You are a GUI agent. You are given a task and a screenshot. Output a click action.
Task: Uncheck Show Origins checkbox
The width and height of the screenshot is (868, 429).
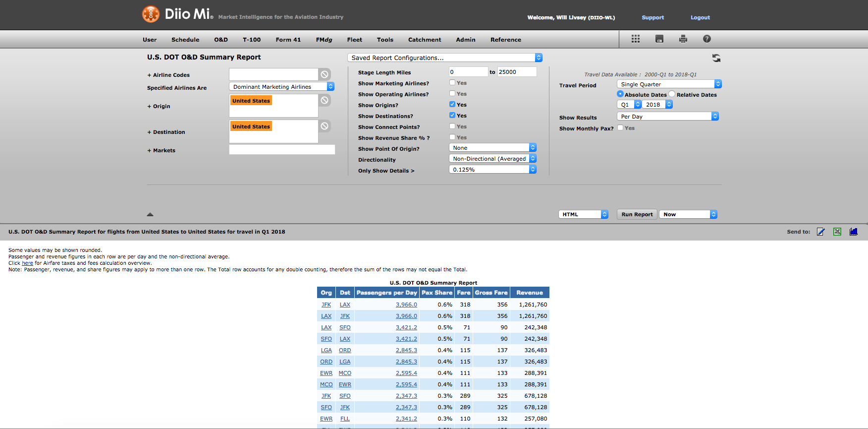point(452,105)
